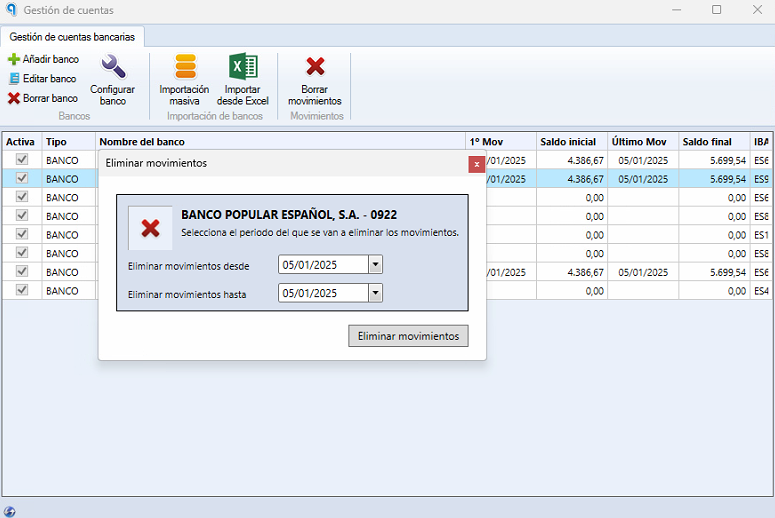This screenshot has width=775, height=518.
Task: Maximize the Gestión de cuentas window
Action: (716, 10)
